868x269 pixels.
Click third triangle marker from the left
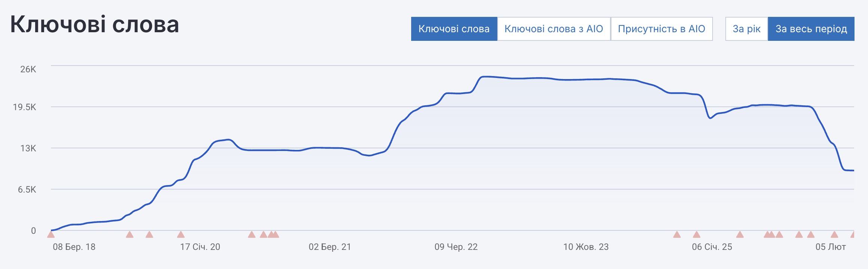pos(149,235)
